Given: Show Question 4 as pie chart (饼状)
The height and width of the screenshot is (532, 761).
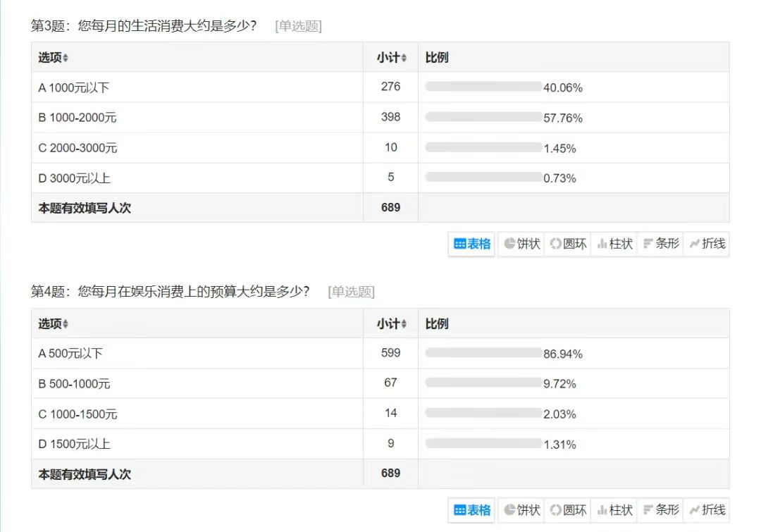Looking at the screenshot, I should 521,510.
